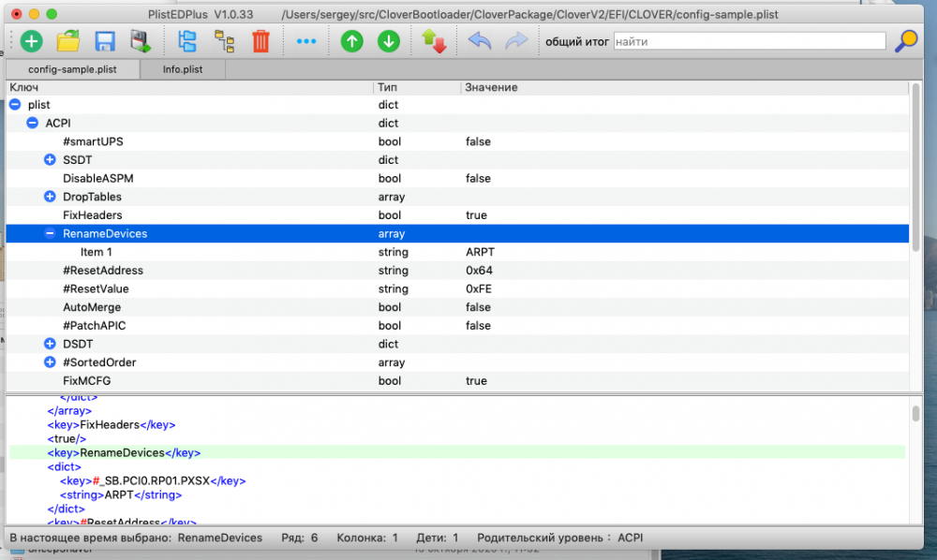Click the <true/> line in XML pane
The width and height of the screenshot is (937, 560).
[x=67, y=439]
